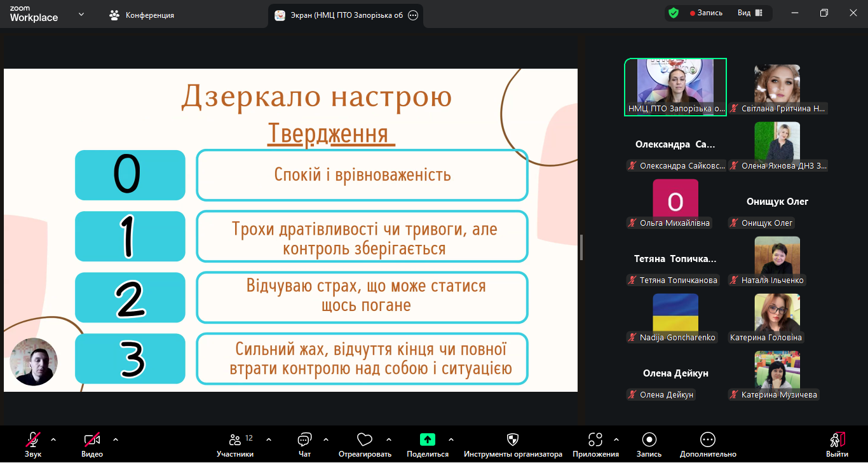The image size is (868, 463).
Task: Open the Zoom Workplace dropdown arrow
Action: point(81,14)
